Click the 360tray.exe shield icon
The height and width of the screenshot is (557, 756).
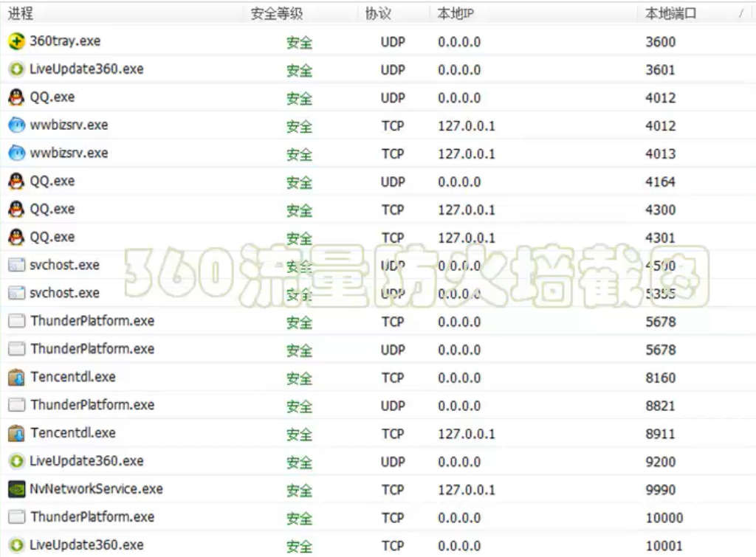[x=16, y=41]
